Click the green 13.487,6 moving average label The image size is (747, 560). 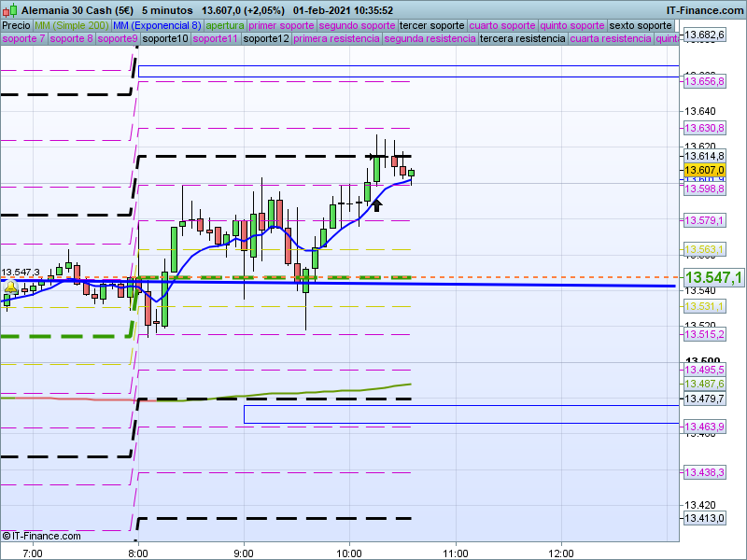[704, 384]
